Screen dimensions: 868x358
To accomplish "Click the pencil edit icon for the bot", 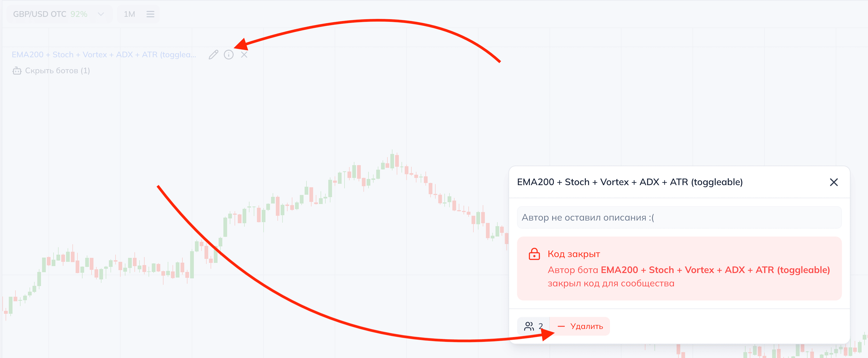I will (213, 55).
